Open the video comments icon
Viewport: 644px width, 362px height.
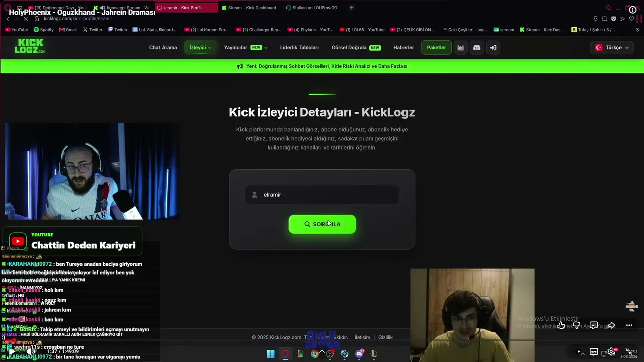(594, 325)
